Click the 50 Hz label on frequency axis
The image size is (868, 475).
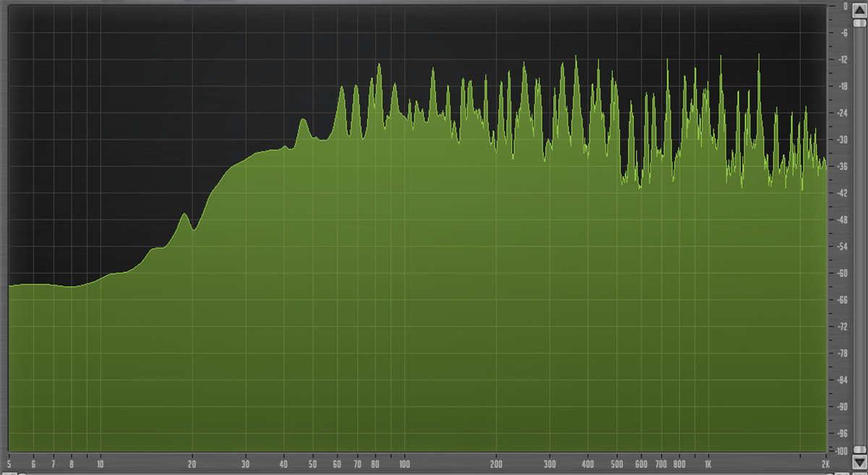point(312,463)
